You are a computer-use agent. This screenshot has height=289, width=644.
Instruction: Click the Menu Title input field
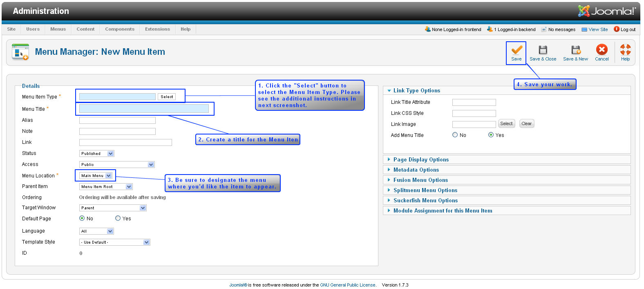(144, 108)
